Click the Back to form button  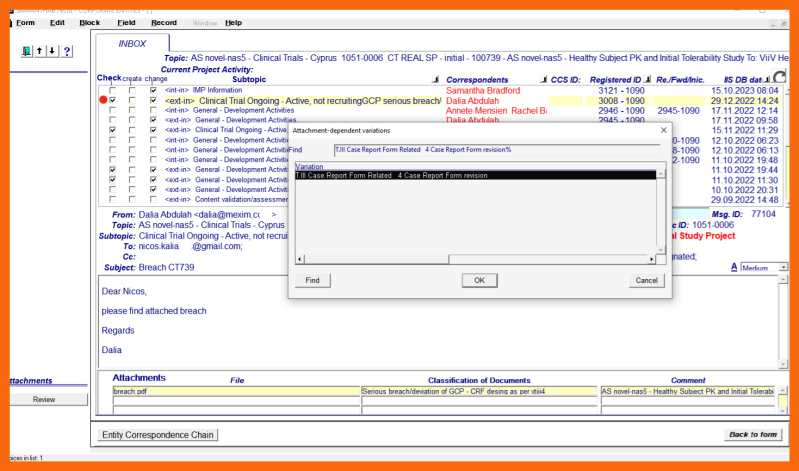point(753,434)
